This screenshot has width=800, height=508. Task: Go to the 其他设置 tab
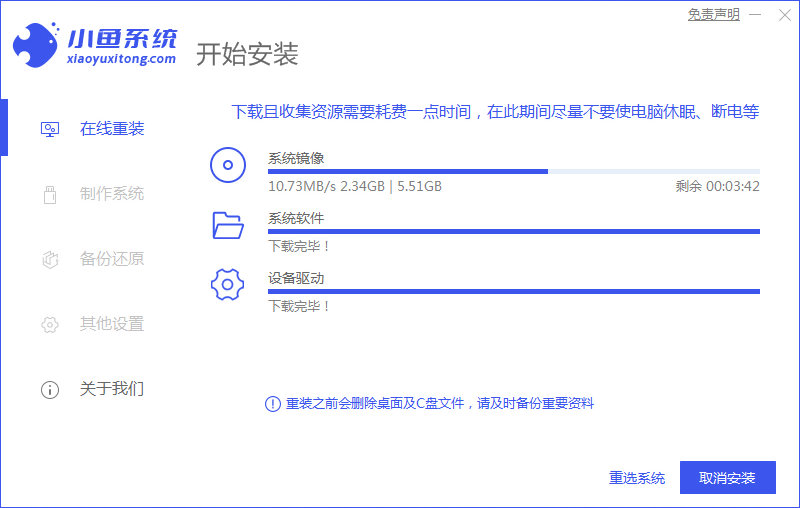pyautogui.click(x=112, y=324)
